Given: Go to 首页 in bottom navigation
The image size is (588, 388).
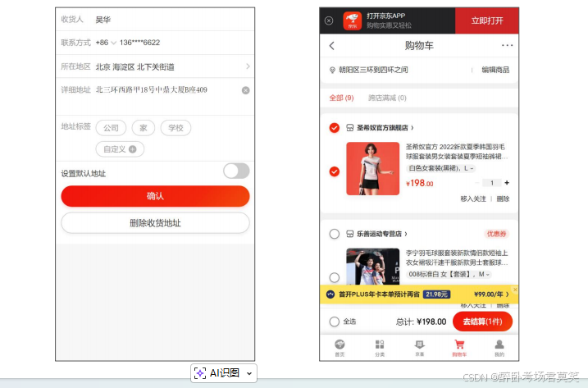Looking at the screenshot, I should coord(340,348).
